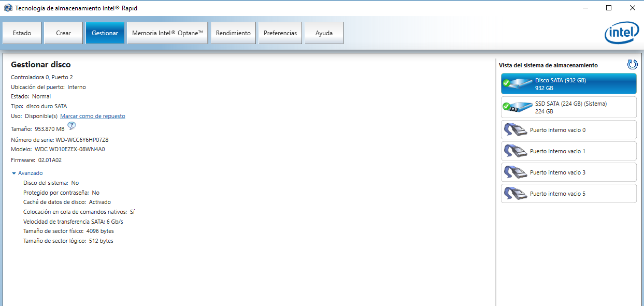This screenshot has width=644, height=306.
Task: Minimize the Intel Rapid window
Action: coord(585,8)
